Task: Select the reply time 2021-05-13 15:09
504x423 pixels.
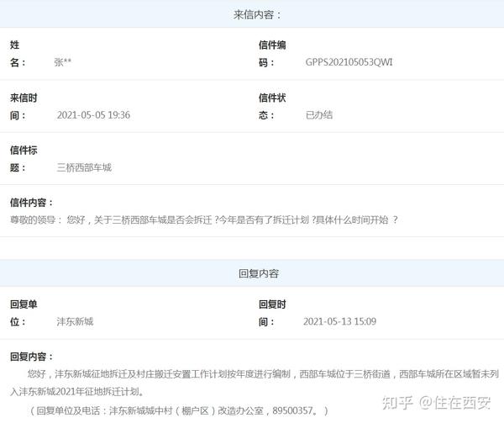Action: click(x=339, y=321)
